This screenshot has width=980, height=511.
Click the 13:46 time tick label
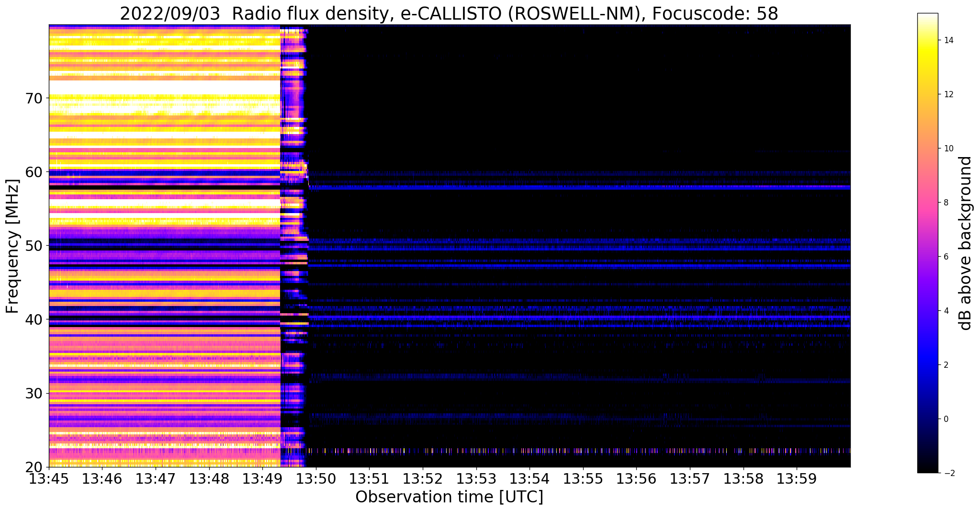click(102, 479)
